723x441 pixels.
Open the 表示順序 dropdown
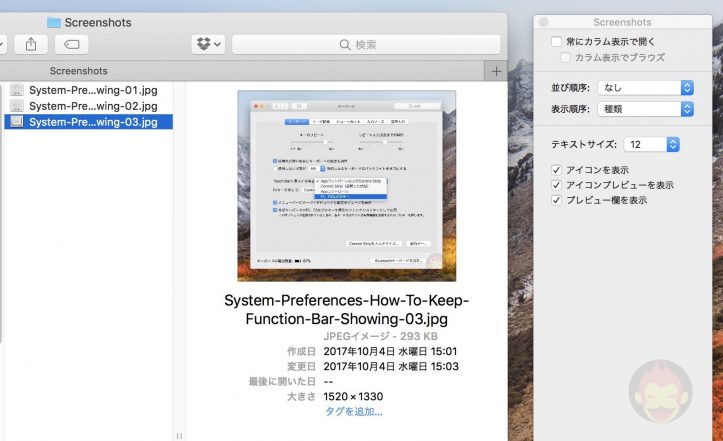point(646,109)
